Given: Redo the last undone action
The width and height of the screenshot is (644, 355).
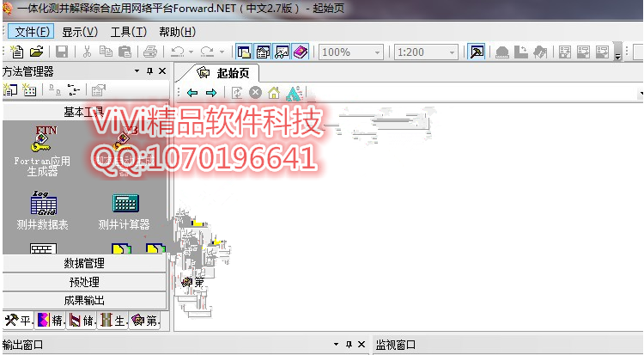Looking at the screenshot, I should [x=207, y=52].
